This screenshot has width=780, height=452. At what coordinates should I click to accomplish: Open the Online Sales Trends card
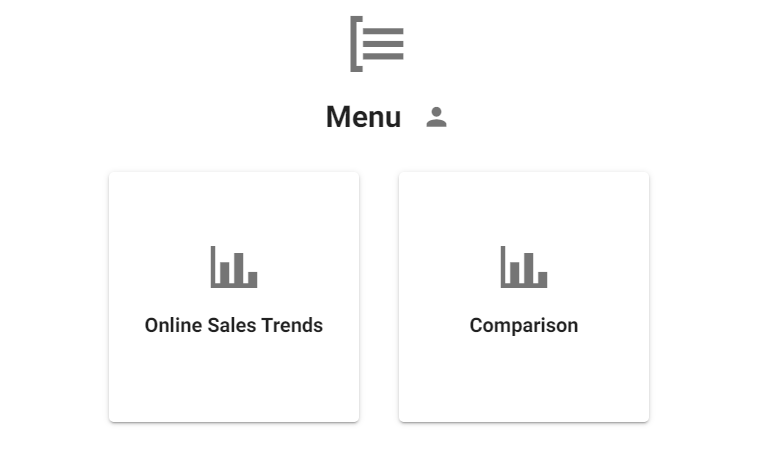click(x=234, y=297)
